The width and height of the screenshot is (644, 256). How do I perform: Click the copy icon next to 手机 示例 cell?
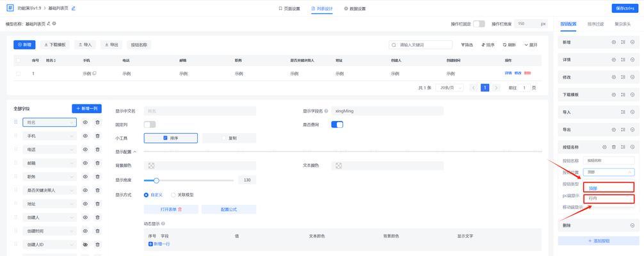(x=95, y=73)
